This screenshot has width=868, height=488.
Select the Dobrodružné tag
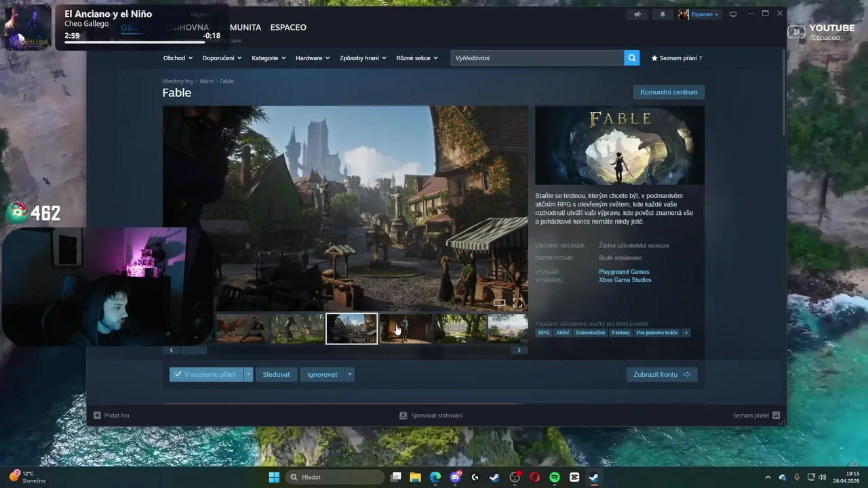click(590, 333)
